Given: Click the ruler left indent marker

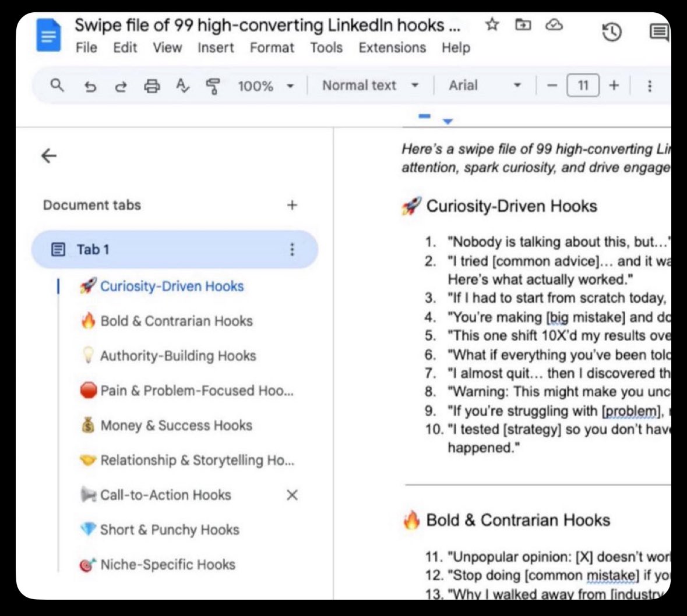Looking at the screenshot, I should [x=448, y=121].
